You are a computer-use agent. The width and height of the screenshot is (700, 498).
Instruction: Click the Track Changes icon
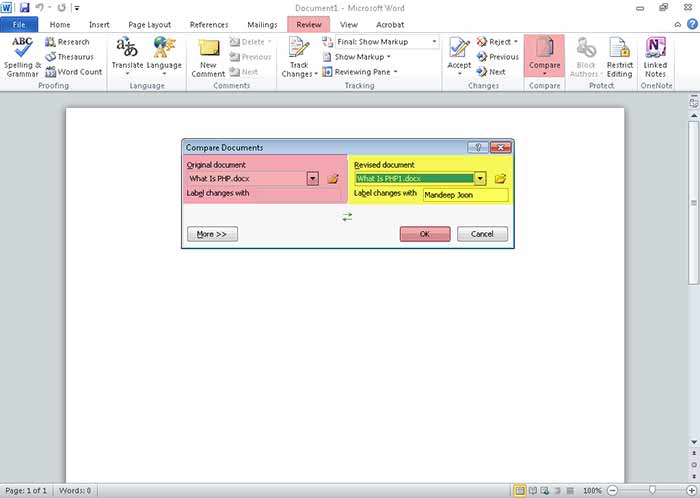pos(299,48)
